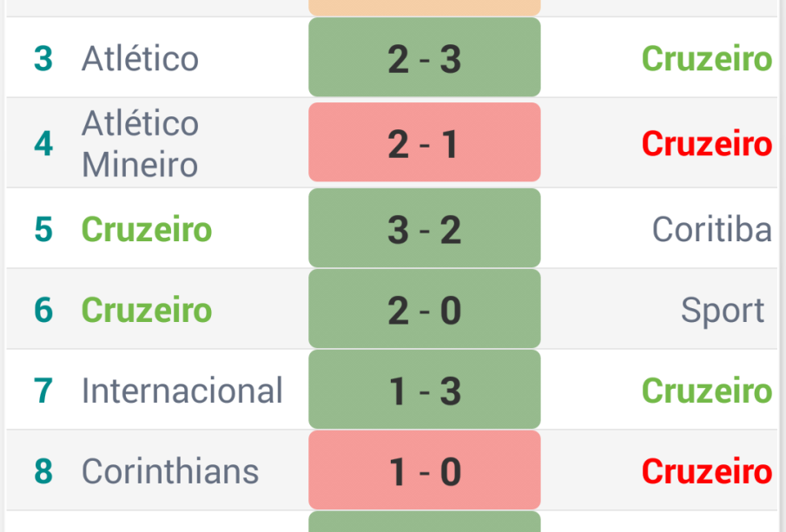The height and width of the screenshot is (532, 786).
Task: Select red Cruzeiro opposite Atlético Mineiro
Action: (x=706, y=143)
